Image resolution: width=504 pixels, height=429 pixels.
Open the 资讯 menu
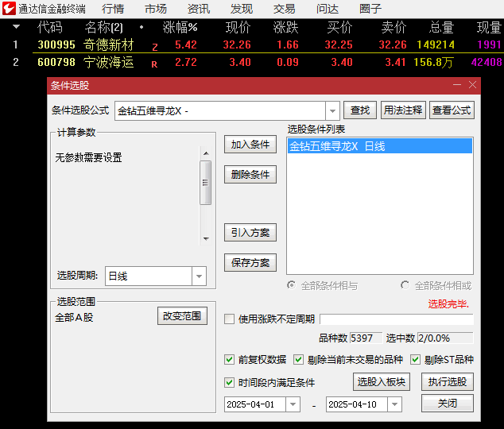pos(199,9)
